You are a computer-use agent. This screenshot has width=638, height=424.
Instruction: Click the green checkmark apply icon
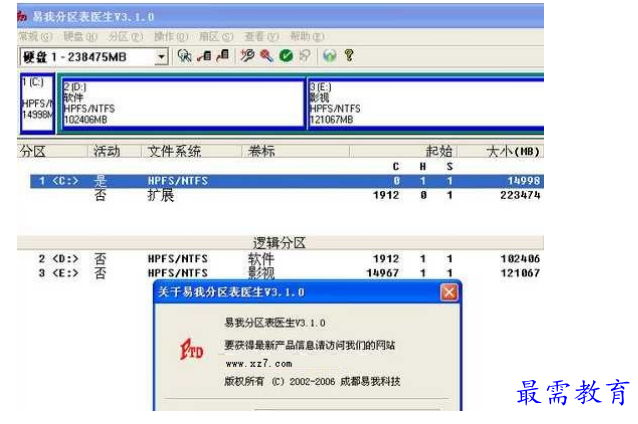click(286, 56)
